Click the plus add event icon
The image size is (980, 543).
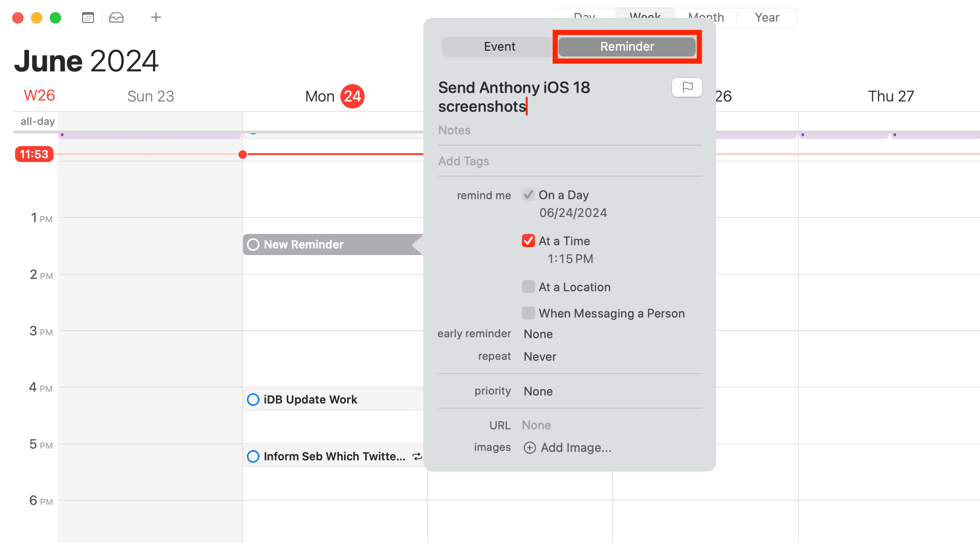(x=156, y=18)
